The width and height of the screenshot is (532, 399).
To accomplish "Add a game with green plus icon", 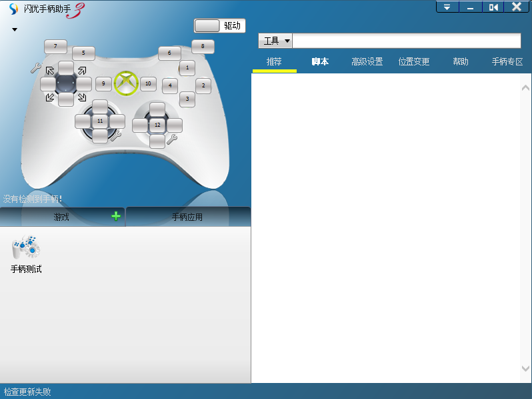I will pyautogui.click(x=116, y=216).
